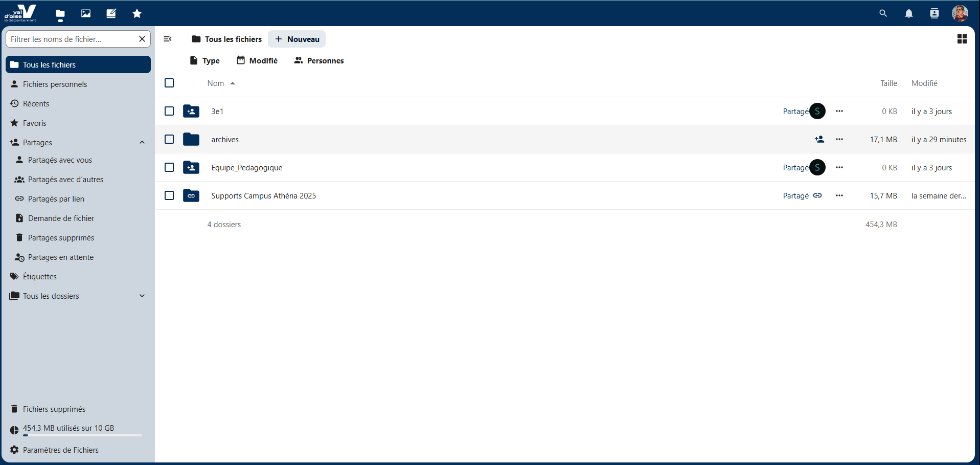
Task: Check the Supports Campus Athéna 2025 checkbox
Action: [169, 195]
